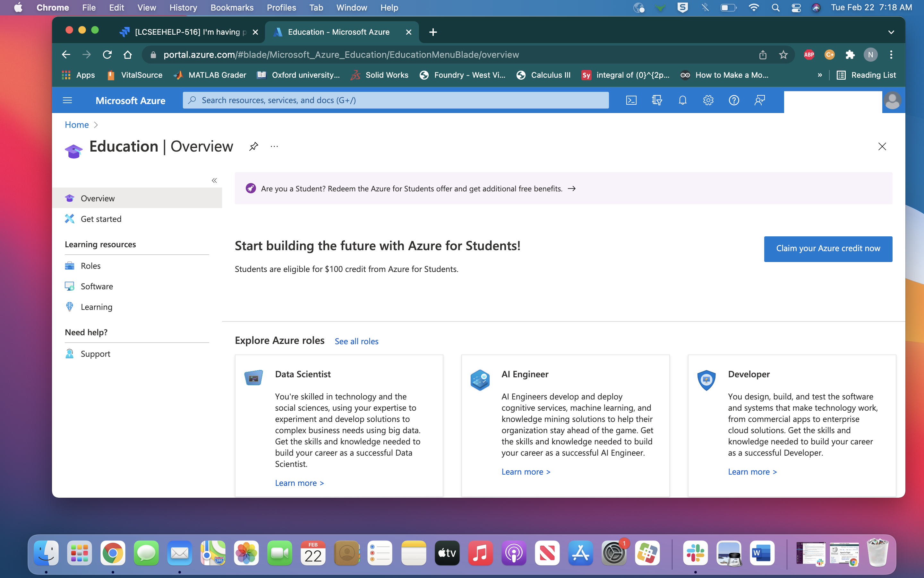Open the See all roles link

pos(356,341)
